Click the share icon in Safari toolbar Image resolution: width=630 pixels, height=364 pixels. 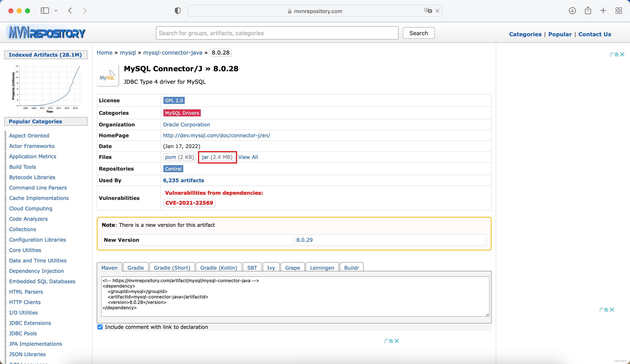pyautogui.click(x=588, y=11)
